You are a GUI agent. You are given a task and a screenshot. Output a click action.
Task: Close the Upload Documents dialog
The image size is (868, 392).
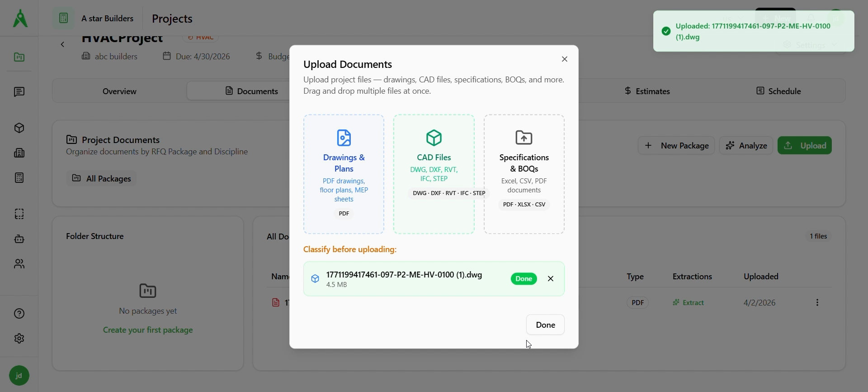click(564, 59)
